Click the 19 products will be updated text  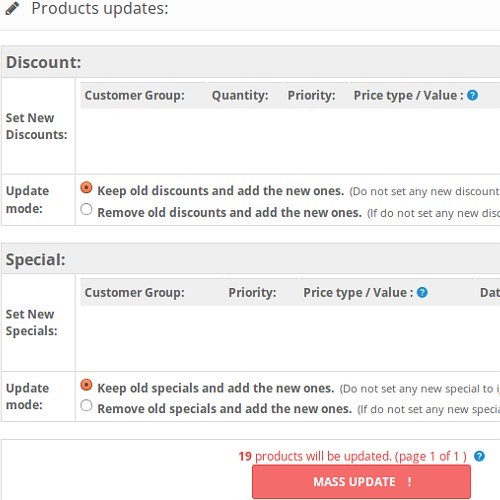tap(352, 456)
